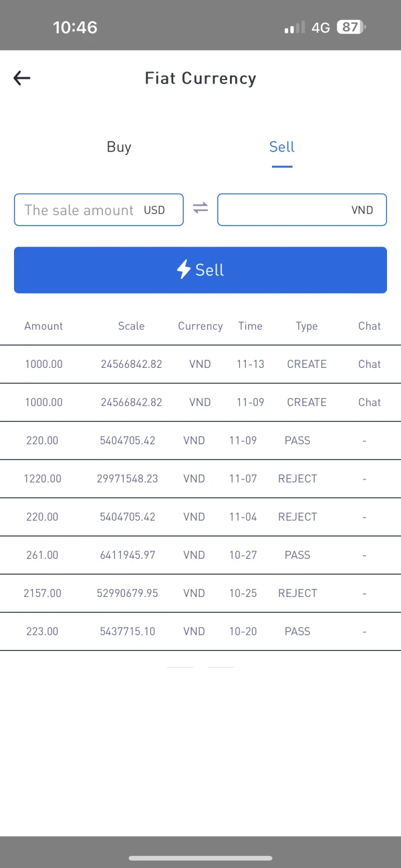Open Chat for the 11-09 CREATE order
401x868 pixels.
click(370, 403)
